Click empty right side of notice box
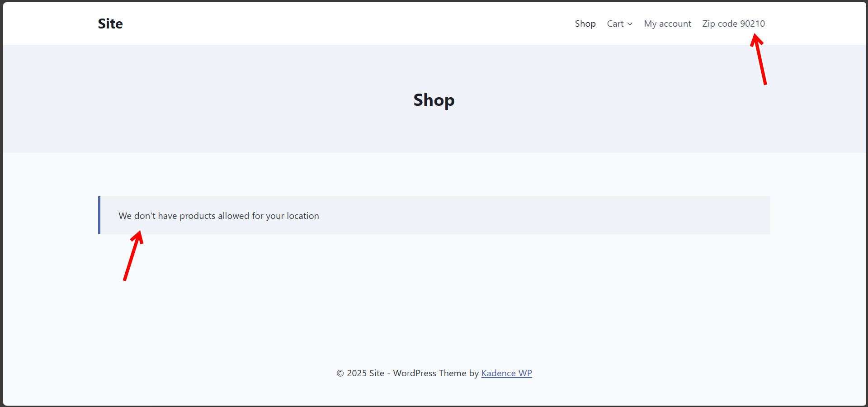The height and width of the screenshot is (407, 868). click(x=633, y=215)
